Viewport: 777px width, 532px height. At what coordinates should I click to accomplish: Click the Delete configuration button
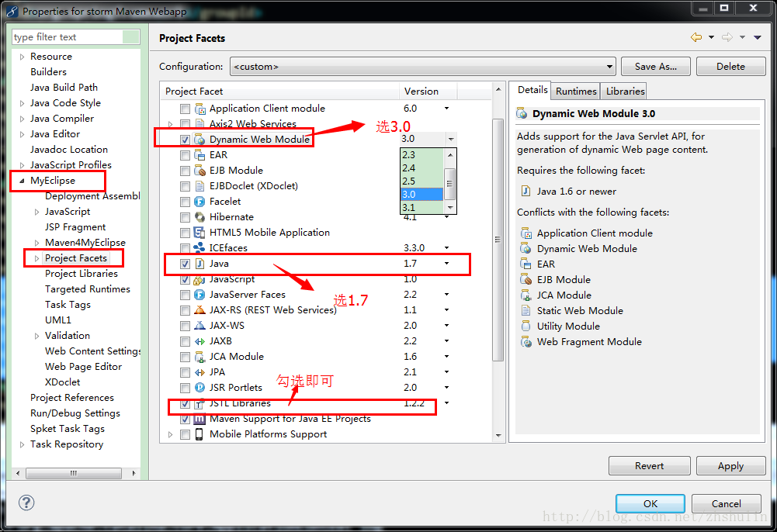pos(730,67)
